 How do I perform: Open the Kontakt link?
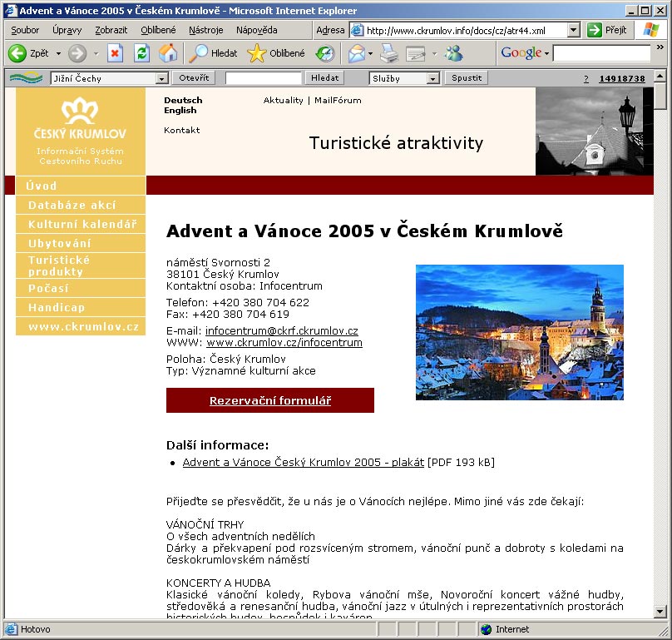pyautogui.click(x=181, y=130)
